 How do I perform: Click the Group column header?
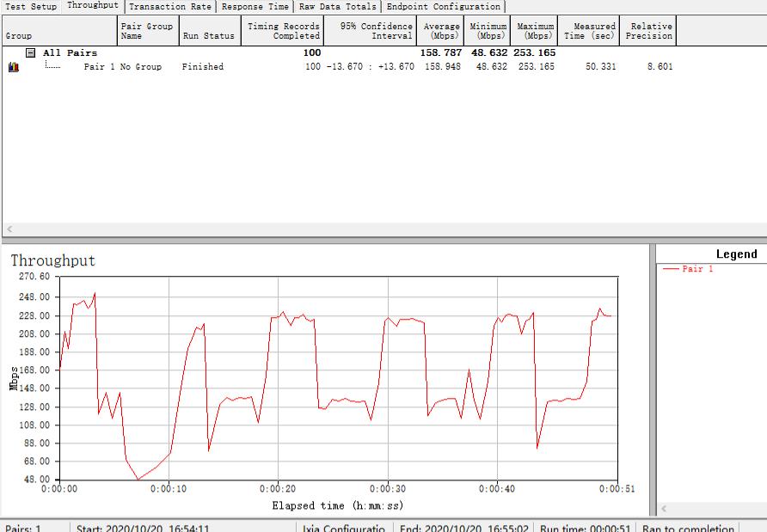(x=59, y=31)
